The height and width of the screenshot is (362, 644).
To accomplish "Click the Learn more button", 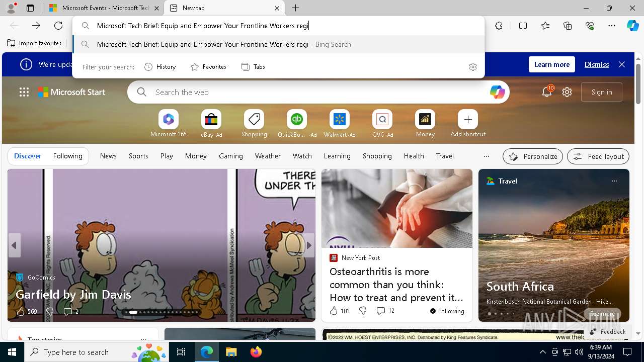I will coord(552,64).
